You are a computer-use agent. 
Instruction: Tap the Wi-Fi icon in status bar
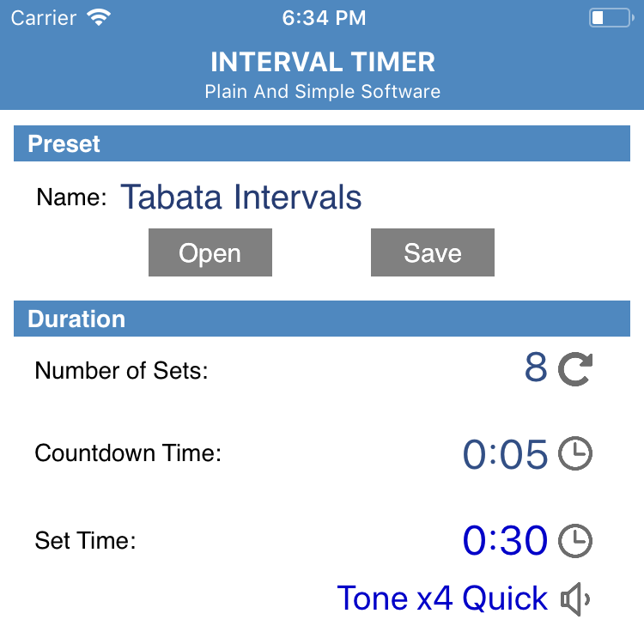(99, 18)
